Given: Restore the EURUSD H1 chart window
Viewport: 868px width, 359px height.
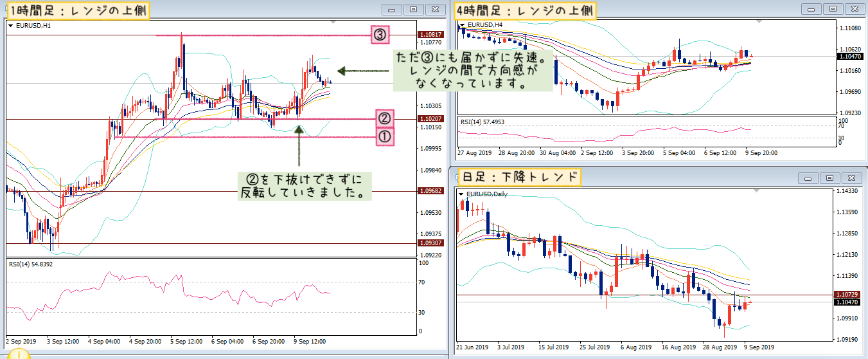Looking at the screenshot, I should pos(414,10).
